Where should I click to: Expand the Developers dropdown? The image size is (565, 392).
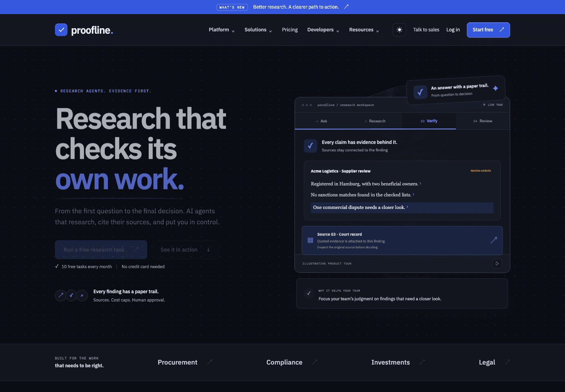323,30
